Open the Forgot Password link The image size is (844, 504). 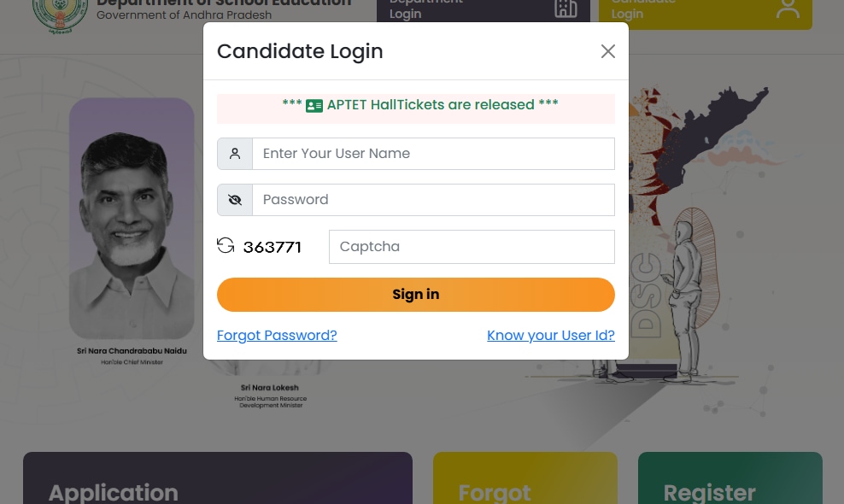point(277,335)
